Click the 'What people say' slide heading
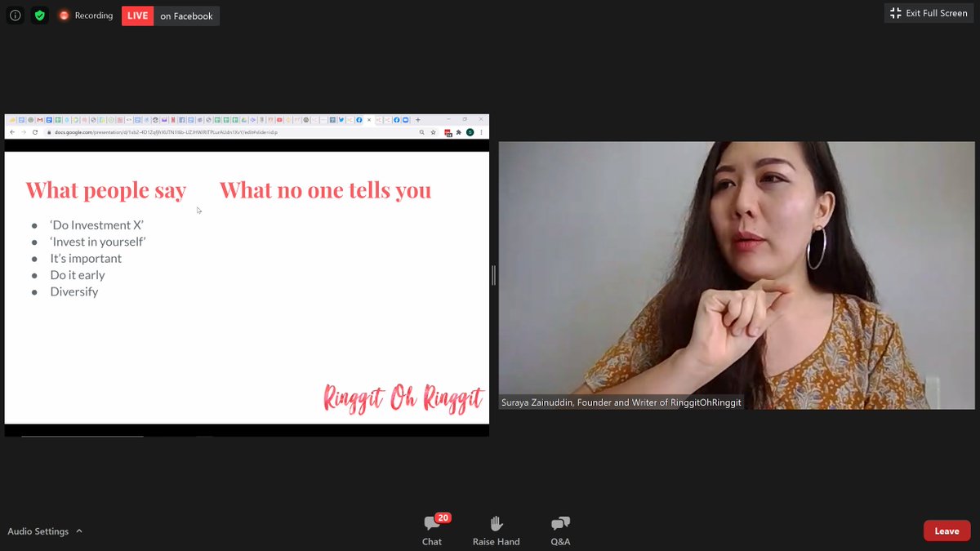This screenshot has height=551, width=980. click(106, 190)
